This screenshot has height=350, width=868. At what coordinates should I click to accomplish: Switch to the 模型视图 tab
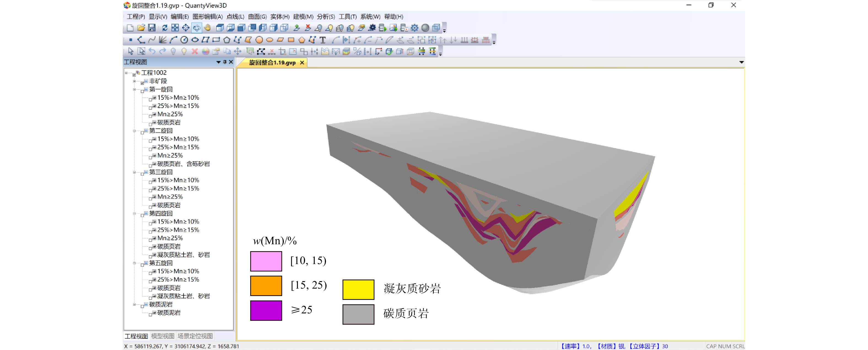click(163, 336)
